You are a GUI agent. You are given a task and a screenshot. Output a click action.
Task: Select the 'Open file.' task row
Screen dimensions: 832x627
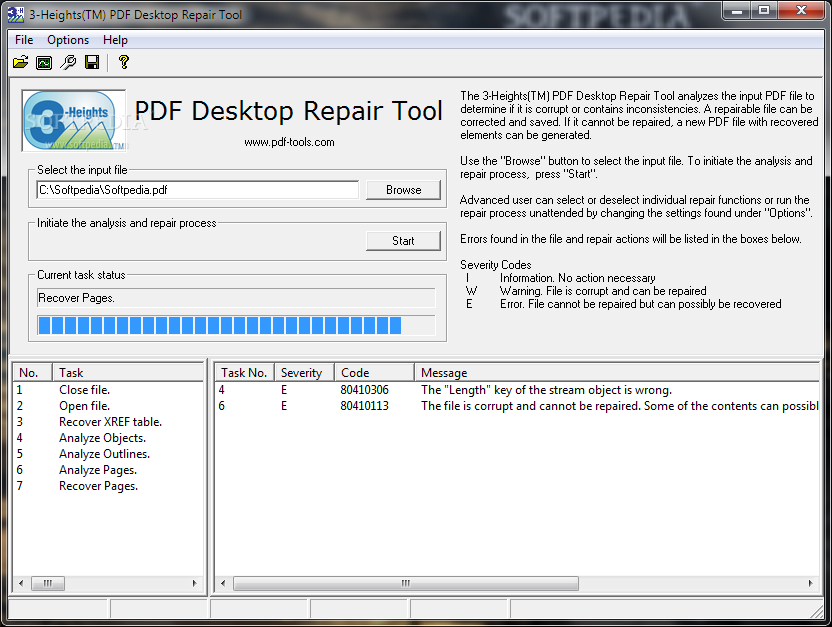point(108,406)
